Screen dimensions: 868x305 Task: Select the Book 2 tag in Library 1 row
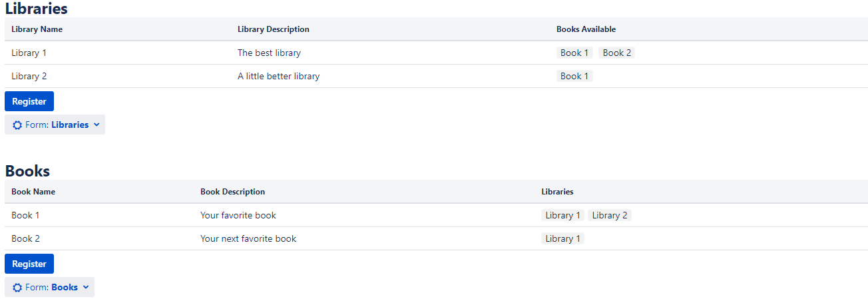click(x=617, y=53)
